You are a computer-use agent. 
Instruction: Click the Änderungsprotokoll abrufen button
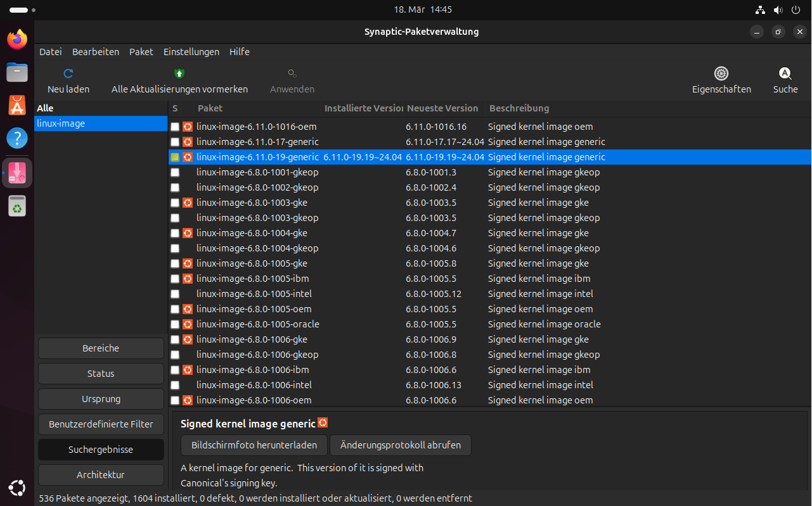tap(400, 445)
